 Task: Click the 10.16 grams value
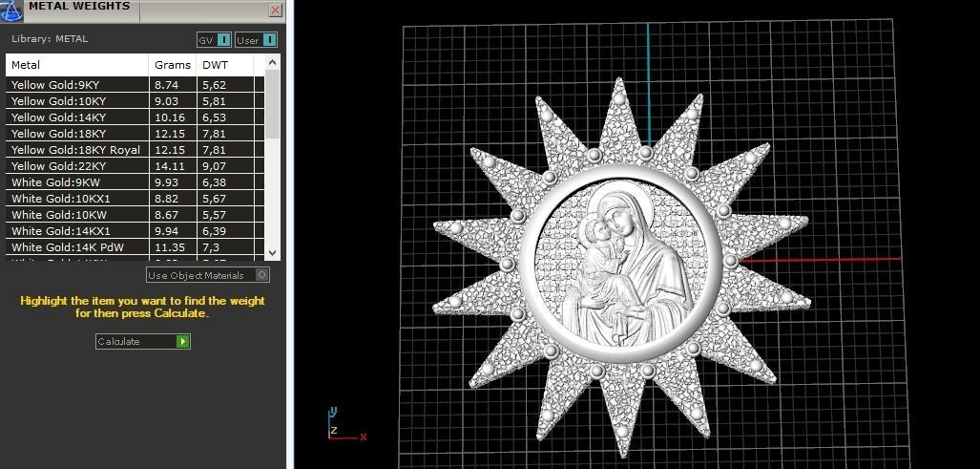pos(170,117)
